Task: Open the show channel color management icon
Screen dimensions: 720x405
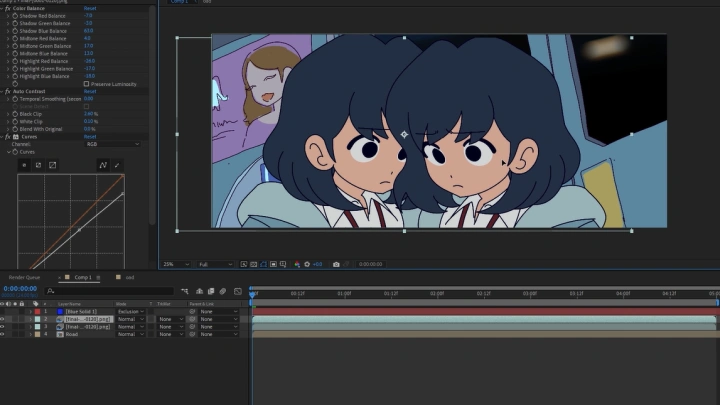Action: click(297, 264)
